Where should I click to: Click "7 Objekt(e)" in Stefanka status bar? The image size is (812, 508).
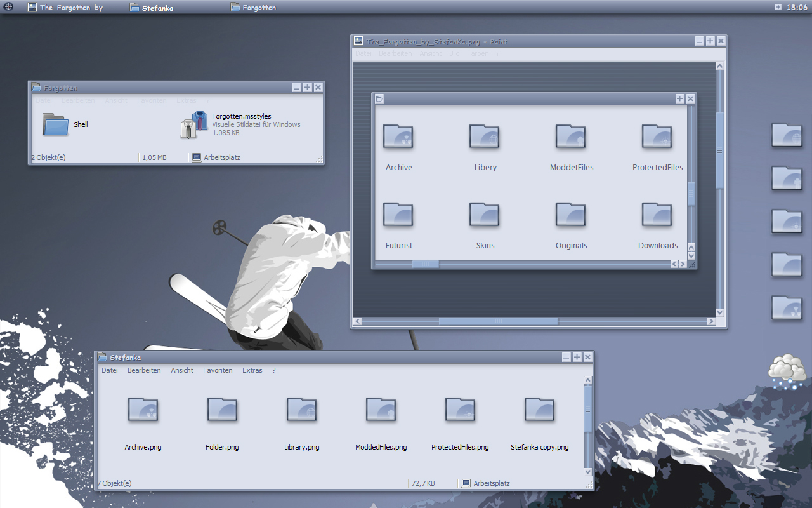pyautogui.click(x=114, y=483)
